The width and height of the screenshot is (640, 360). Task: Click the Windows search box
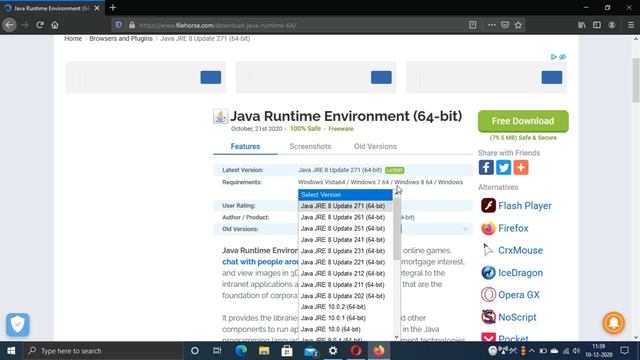pos(103,351)
